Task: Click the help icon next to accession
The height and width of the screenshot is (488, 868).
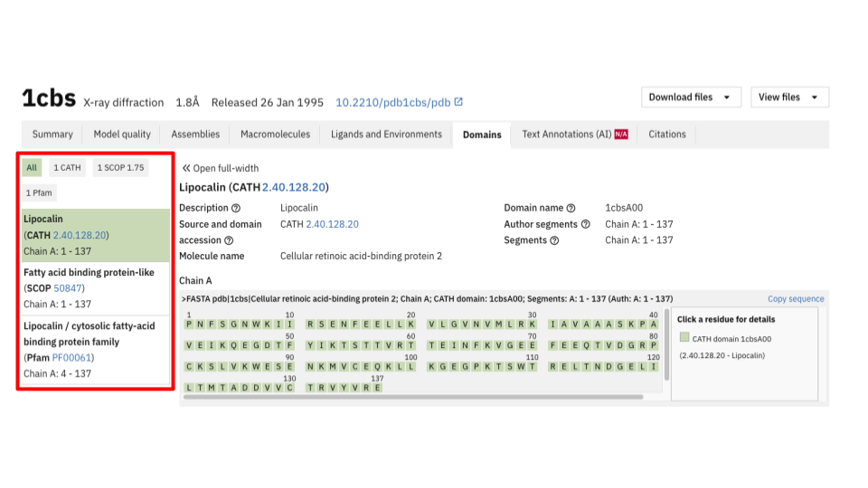Action: tap(229, 240)
